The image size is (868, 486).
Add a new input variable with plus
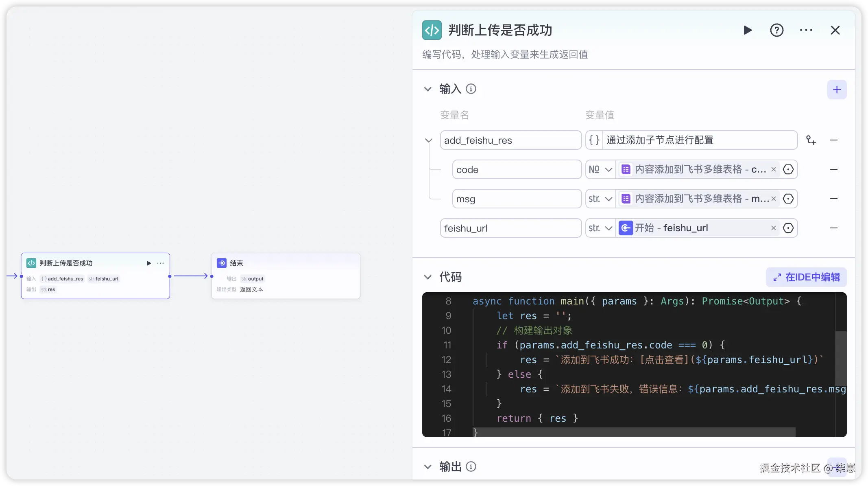point(837,90)
